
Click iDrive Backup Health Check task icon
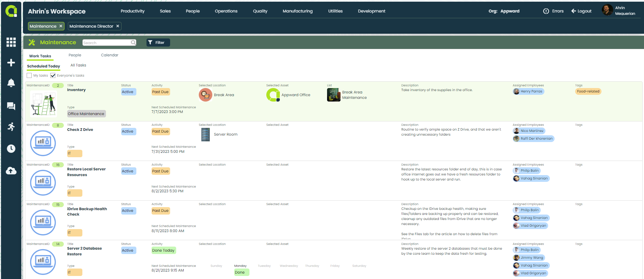pyautogui.click(x=43, y=222)
